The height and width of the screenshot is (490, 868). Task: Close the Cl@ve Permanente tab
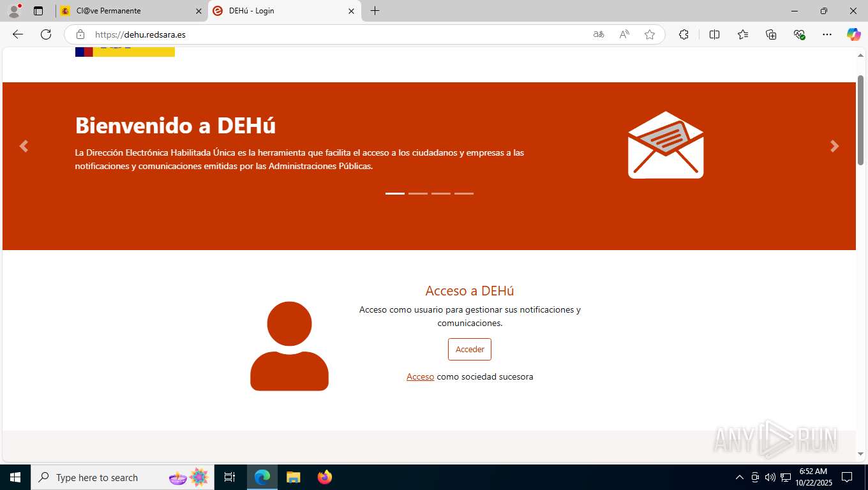[x=198, y=11]
